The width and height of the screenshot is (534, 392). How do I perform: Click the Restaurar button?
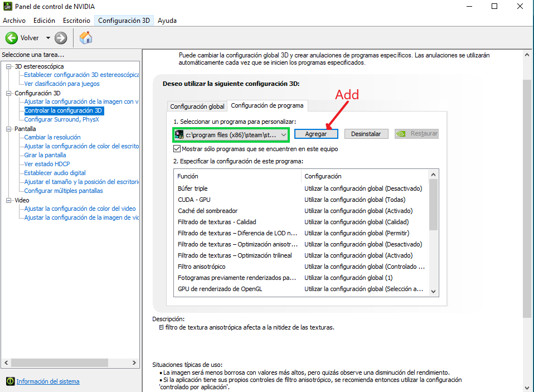416,133
